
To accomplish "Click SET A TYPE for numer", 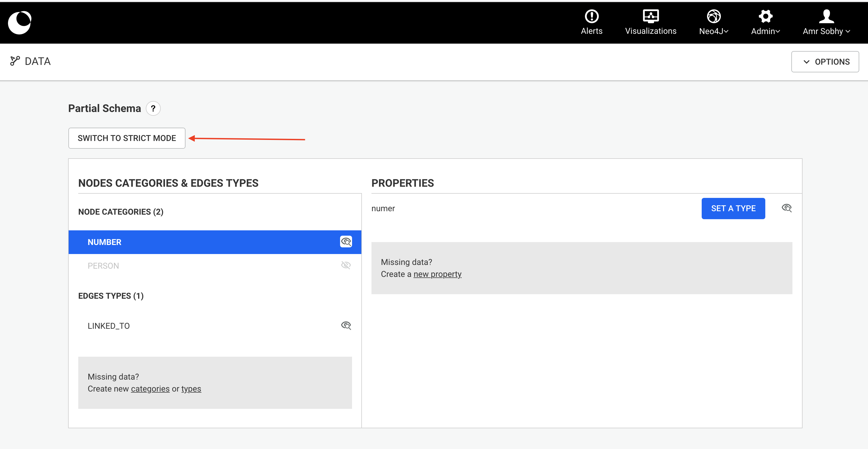I will pyautogui.click(x=733, y=209).
